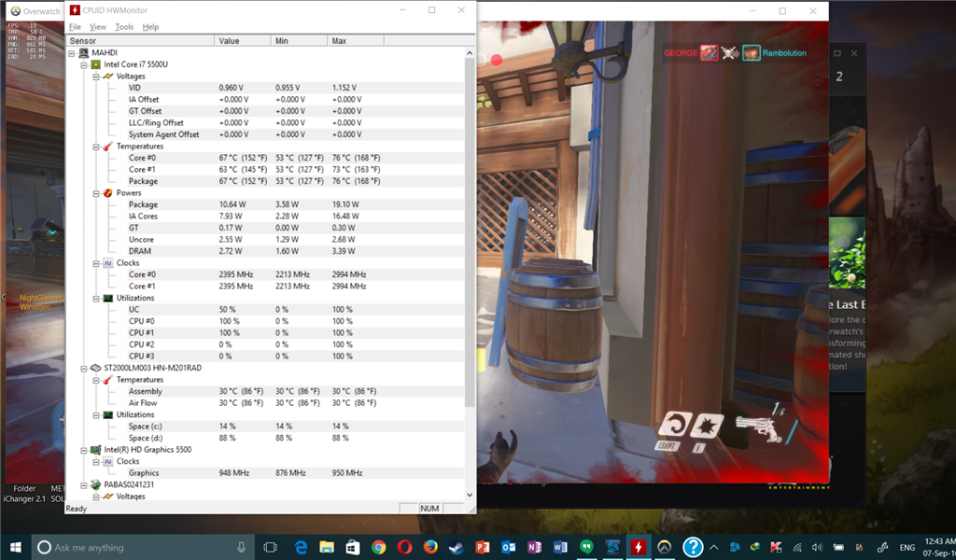The height and width of the screenshot is (560, 956).
Task: Click the CPU Voltages lightning icon
Action: [108, 77]
